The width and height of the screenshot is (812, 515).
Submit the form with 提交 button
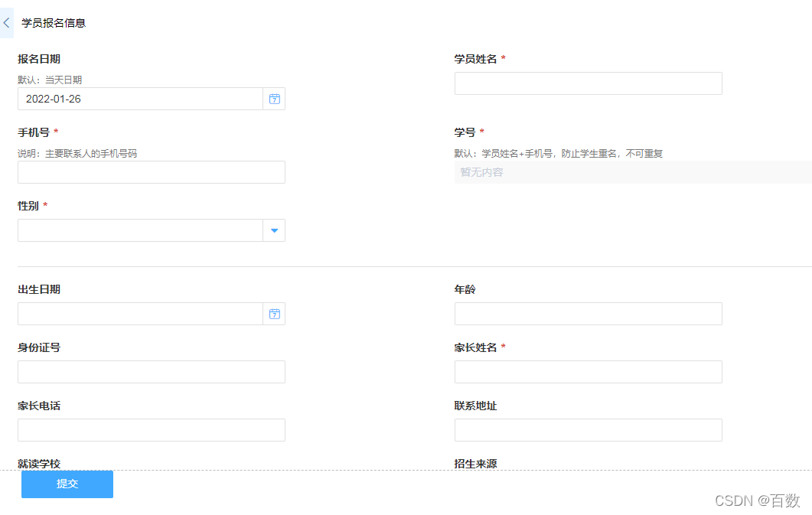(x=67, y=484)
